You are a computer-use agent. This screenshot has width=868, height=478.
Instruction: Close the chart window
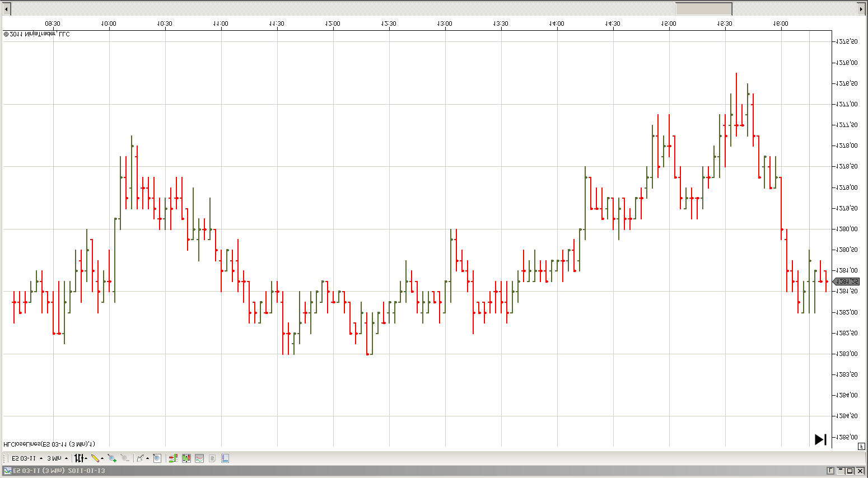coord(860,471)
